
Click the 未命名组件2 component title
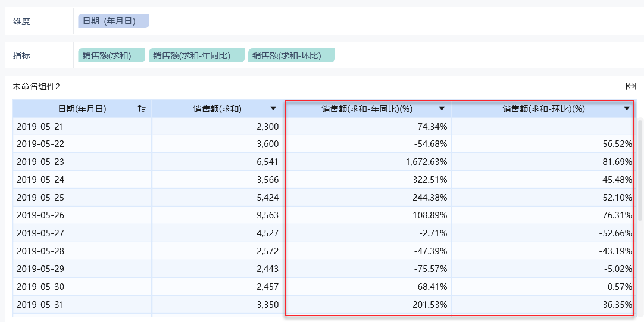36,86
